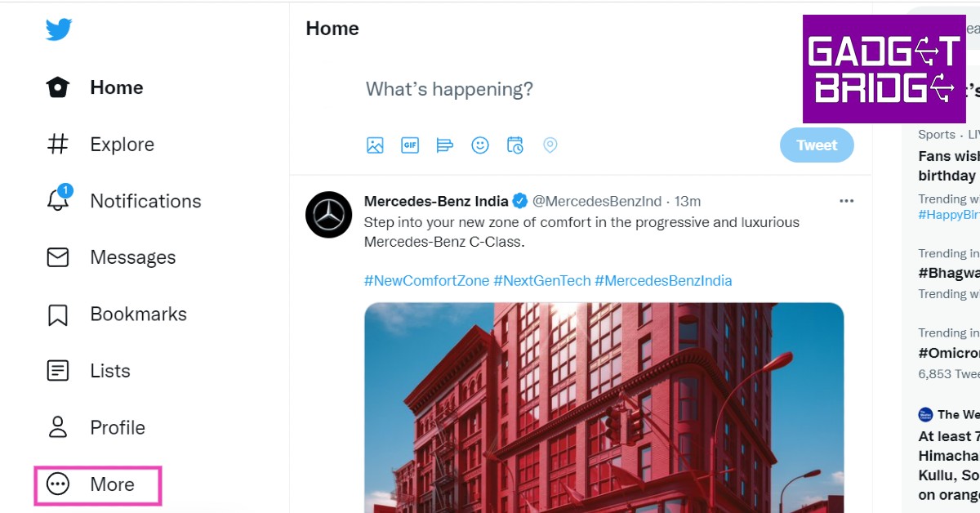Add a poll to the tweet
This screenshot has height=513, width=980.
445,145
